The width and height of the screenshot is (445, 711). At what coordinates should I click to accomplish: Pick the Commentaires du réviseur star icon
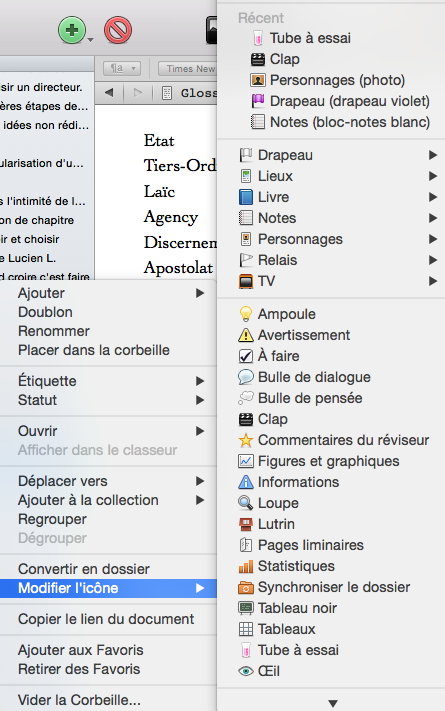pyautogui.click(x=331, y=440)
